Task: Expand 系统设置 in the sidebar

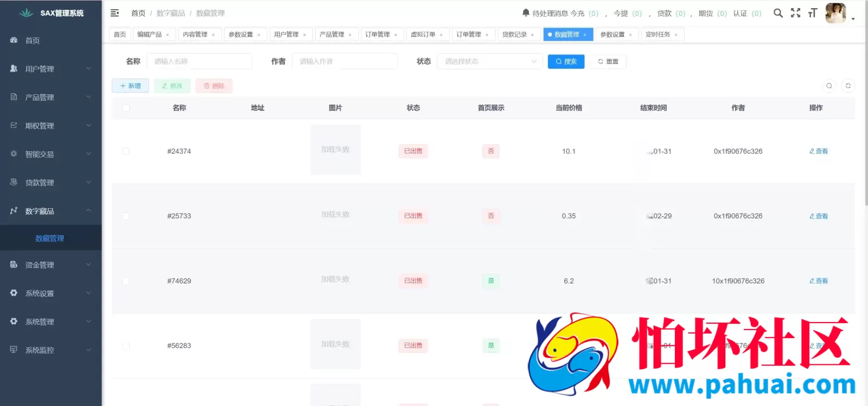Action: 51,293
